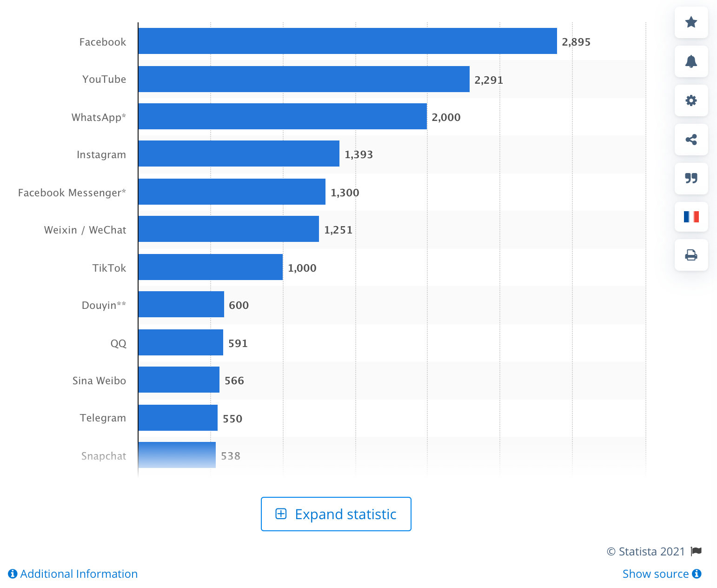This screenshot has width=717, height=588.
Task: Select the Instagram bar showing 1,393
Action: pos(239,154)
